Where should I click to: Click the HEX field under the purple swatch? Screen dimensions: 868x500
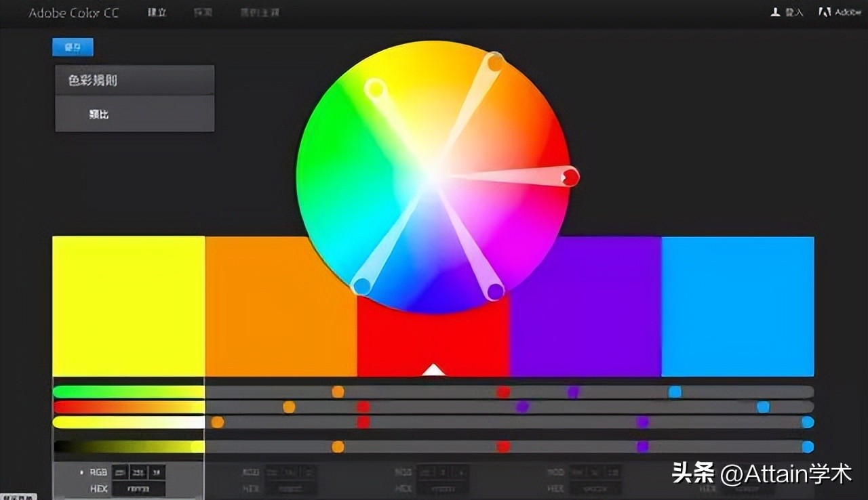point(595,488)
